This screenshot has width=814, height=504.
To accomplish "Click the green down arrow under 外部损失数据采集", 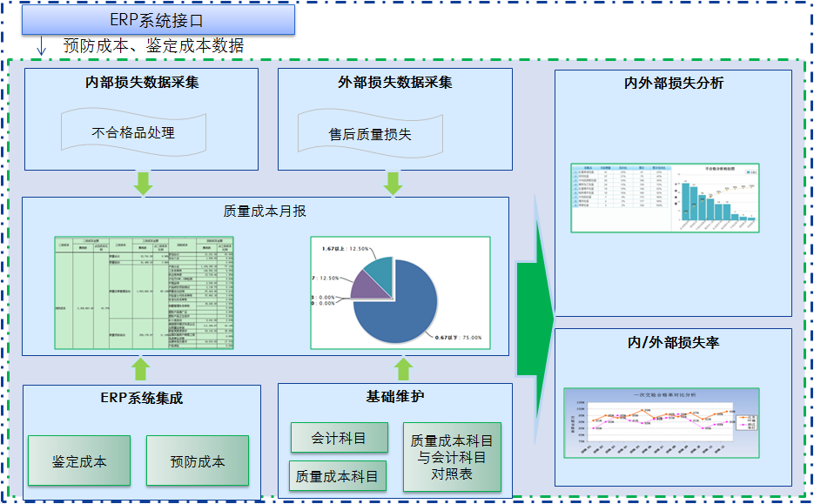I will tap(394, 182).
